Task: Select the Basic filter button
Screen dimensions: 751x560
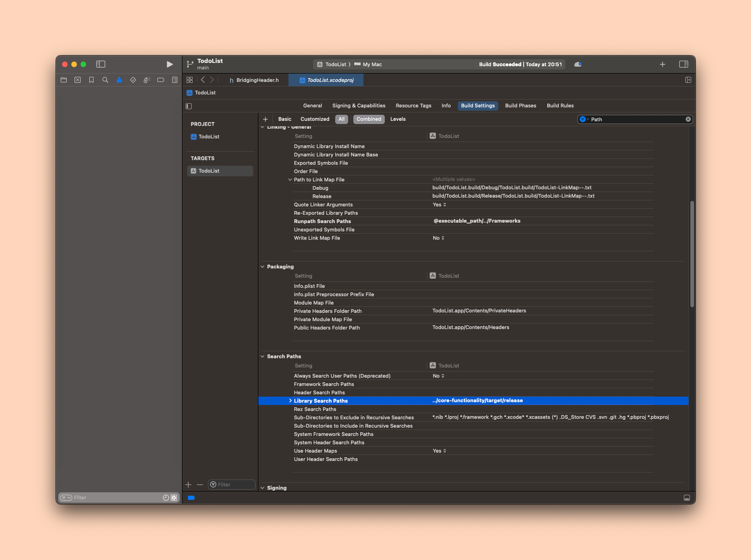Action: pos(285,119)
